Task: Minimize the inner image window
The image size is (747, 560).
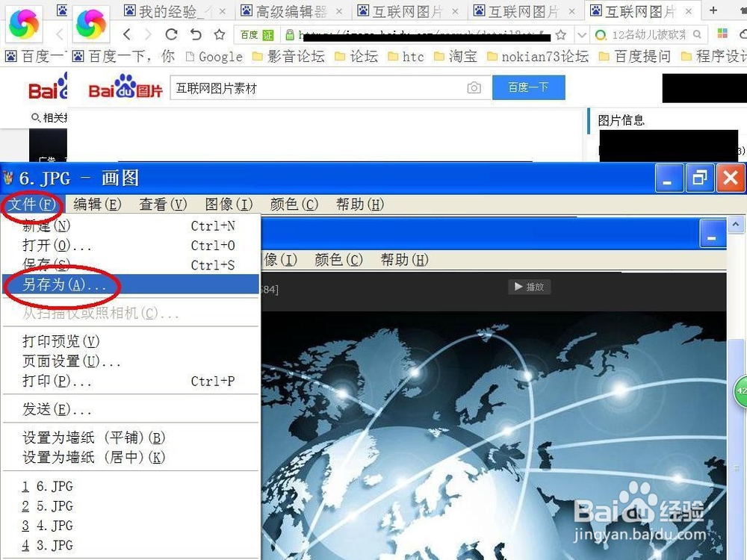Action: click(x=712, y=234)
